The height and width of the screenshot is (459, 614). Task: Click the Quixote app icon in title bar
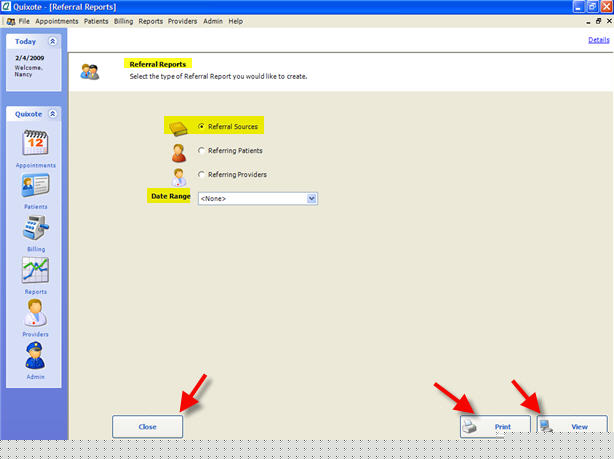coord(6,7)
